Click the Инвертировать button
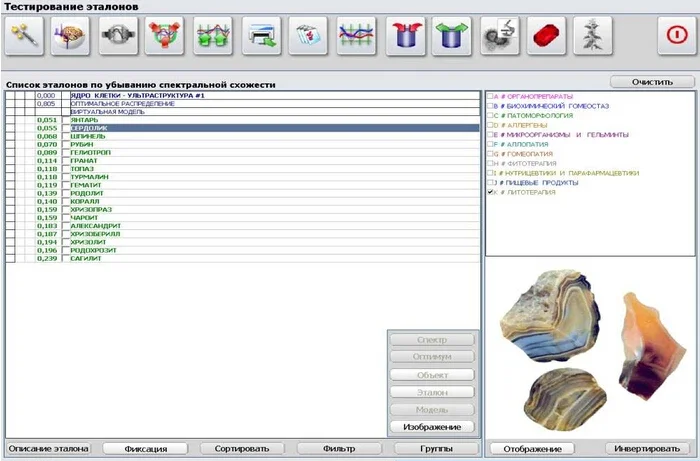The width and height of the screenshot is (700, 461). (x=646, y=449)
